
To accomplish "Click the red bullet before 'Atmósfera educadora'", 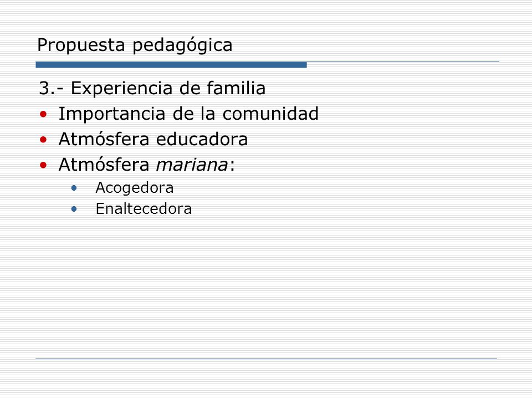I will point(43,140).
